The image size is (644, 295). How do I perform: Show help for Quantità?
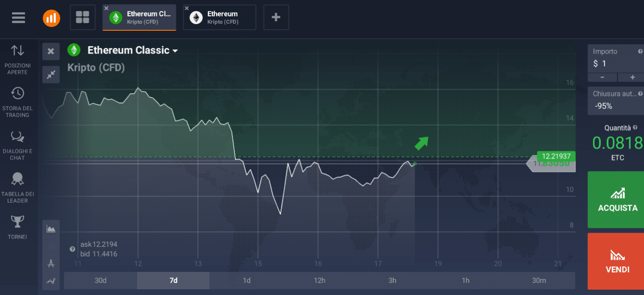(636, 128)
